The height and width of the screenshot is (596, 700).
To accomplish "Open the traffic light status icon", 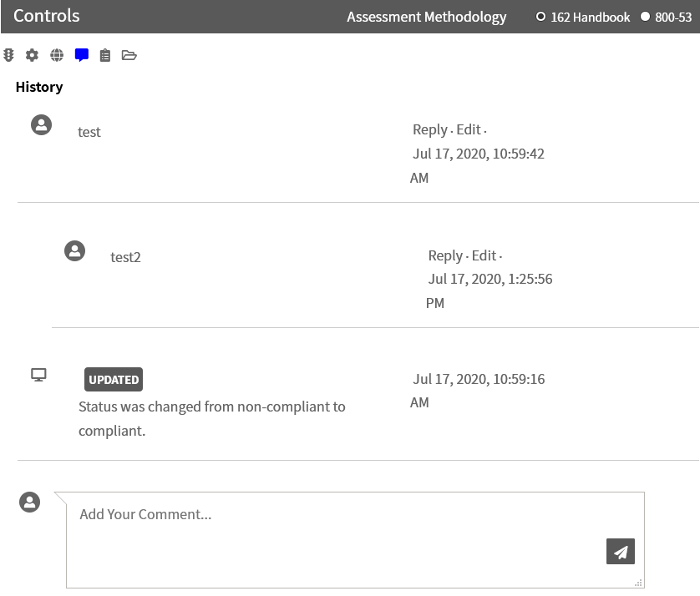I will tap(8, 55).
